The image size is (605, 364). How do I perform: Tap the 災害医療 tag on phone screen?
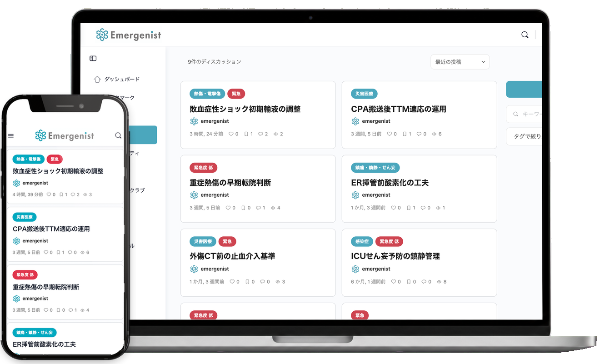coord(25,217)
